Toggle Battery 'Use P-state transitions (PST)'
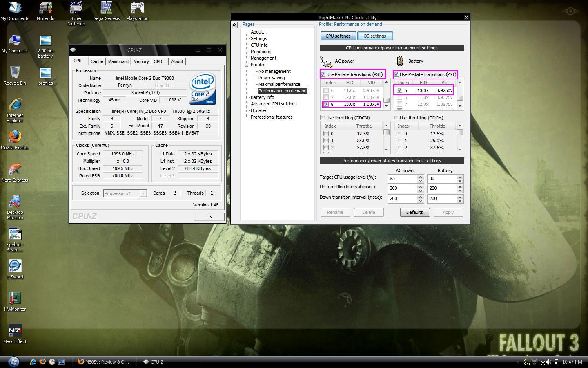588x368 pixels. pos(396,74)
